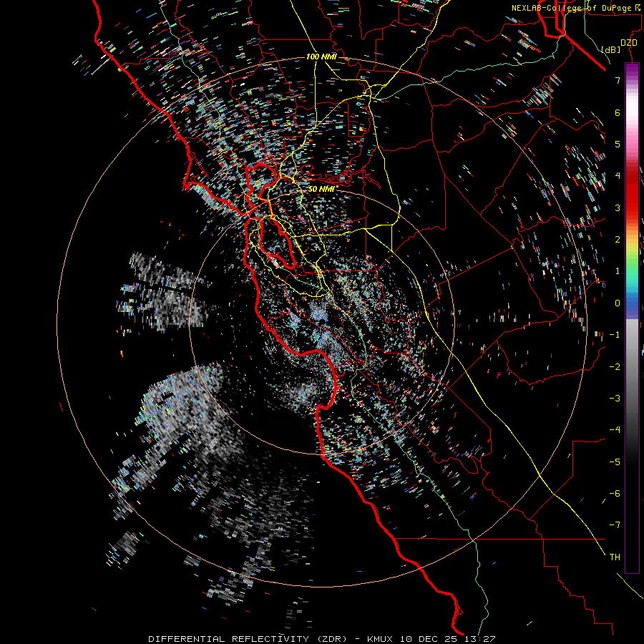Click the '-7' value on the color scale

tap(615, 525)
